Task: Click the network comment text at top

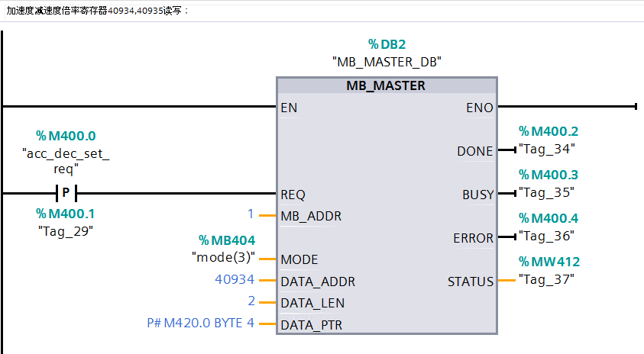Action: (x=98, y=11)
